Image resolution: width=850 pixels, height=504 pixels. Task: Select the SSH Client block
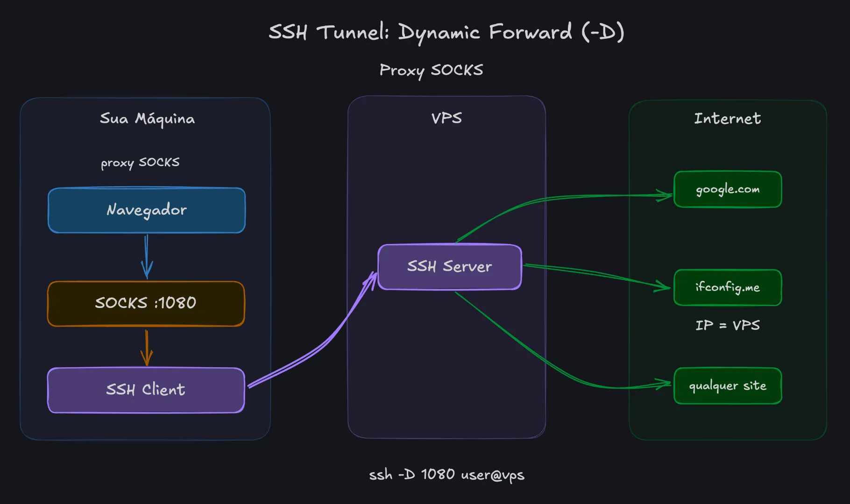pyautogui.click(x=146, y=390)
